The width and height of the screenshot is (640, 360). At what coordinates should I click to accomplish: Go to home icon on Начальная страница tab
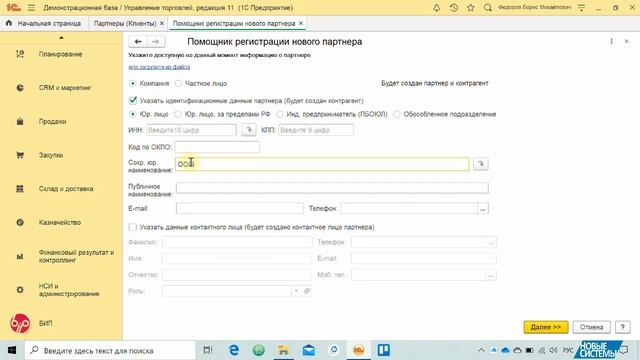click(x=9, y=23)
